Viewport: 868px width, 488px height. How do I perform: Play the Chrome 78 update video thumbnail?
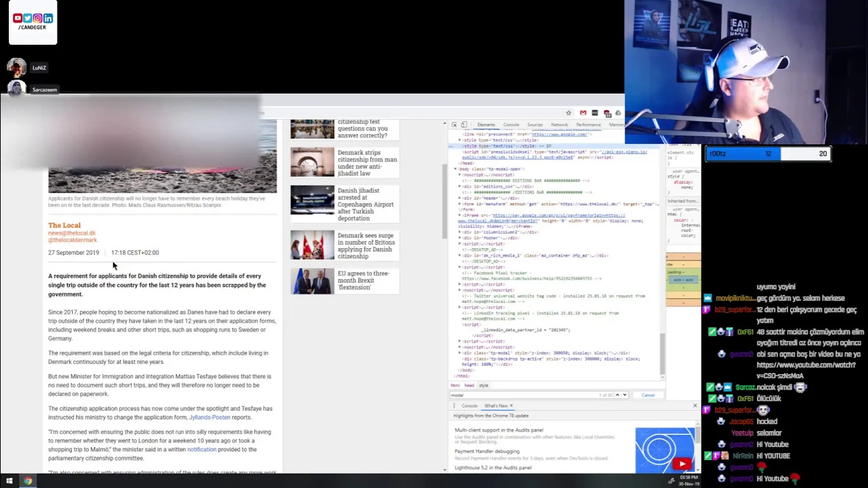(x=665, y=450)
